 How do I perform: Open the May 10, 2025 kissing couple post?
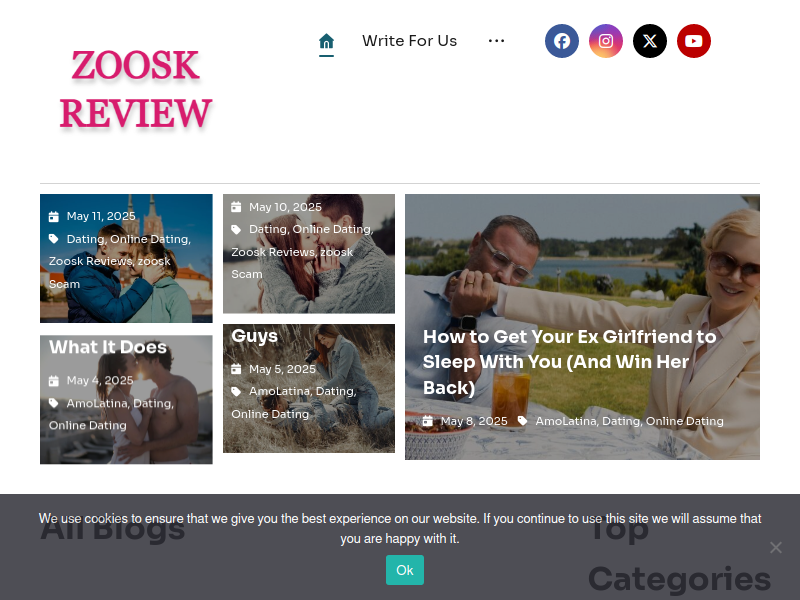click(x=309, y=254)
